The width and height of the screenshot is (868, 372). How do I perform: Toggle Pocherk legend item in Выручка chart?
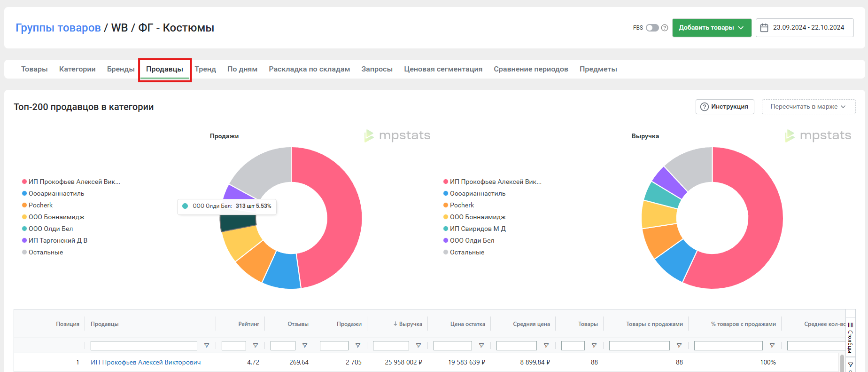(458, 205)
